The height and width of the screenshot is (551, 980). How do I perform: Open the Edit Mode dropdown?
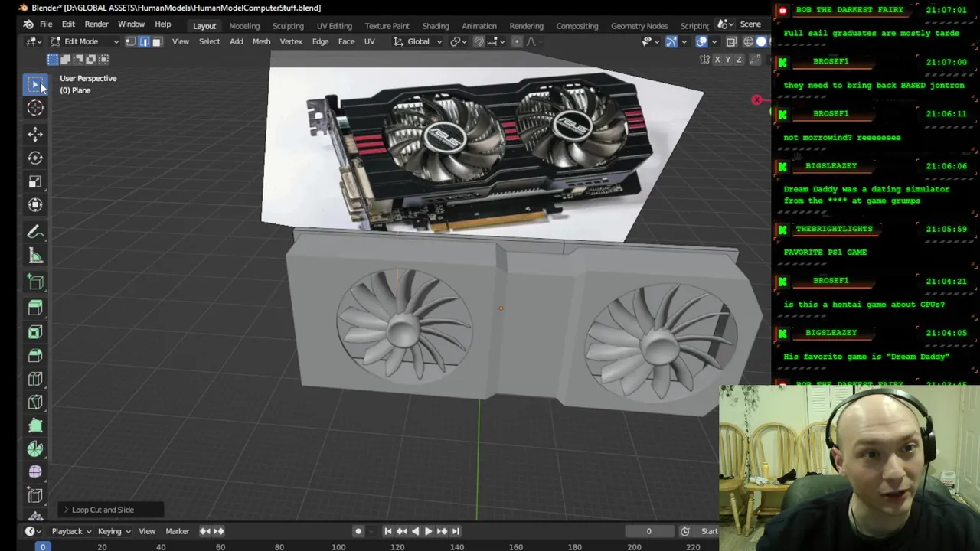(86, 41)
